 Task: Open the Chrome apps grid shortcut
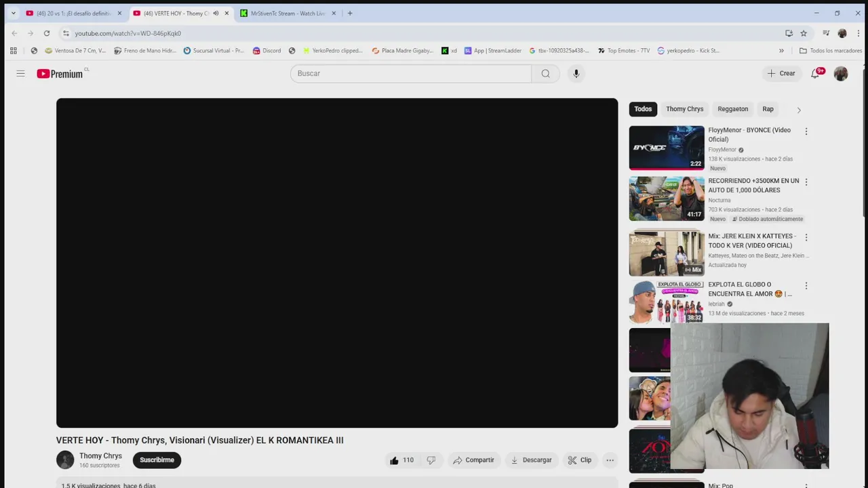point(13,50)
